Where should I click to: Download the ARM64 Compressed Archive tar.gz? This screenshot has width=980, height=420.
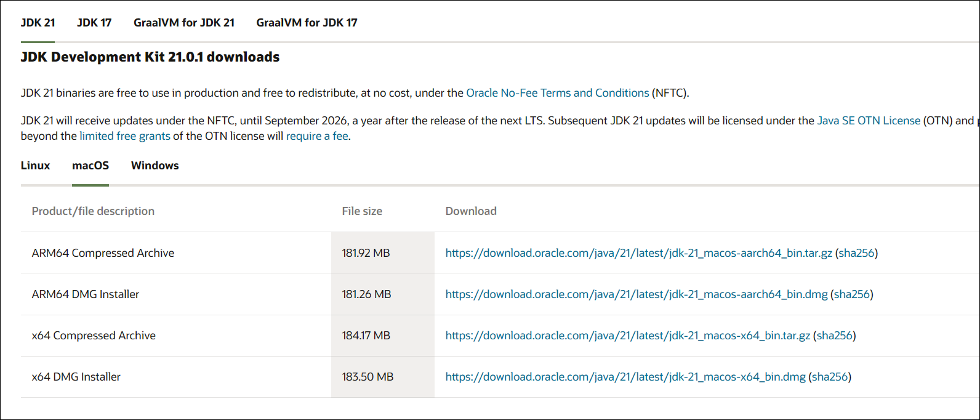pyautogui.click(x=638, y=252)
